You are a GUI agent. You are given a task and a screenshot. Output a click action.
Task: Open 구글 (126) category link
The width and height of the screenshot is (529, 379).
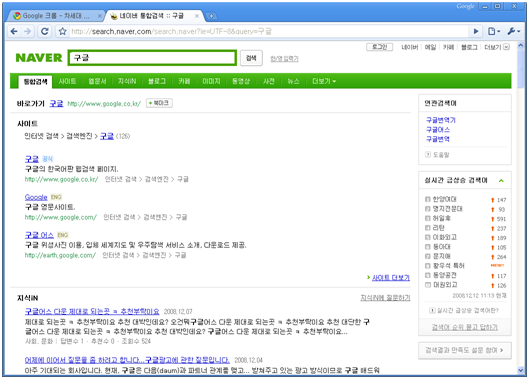[107, 136]
